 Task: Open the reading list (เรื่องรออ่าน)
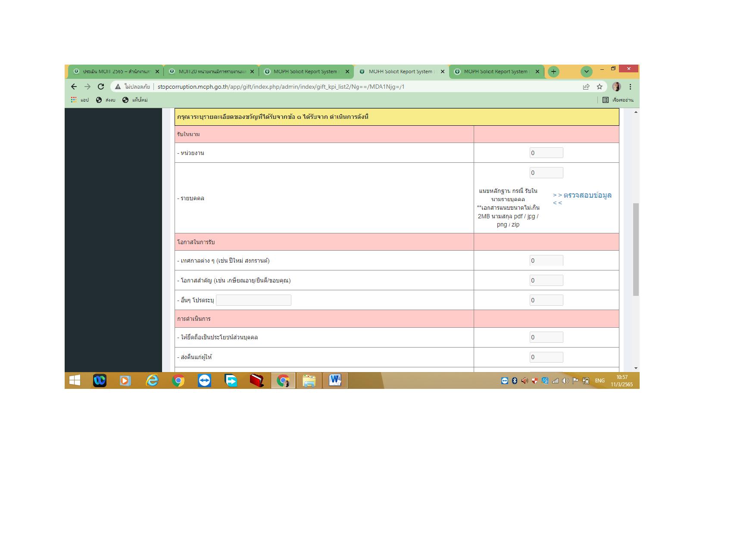click(x=618, y=100)
